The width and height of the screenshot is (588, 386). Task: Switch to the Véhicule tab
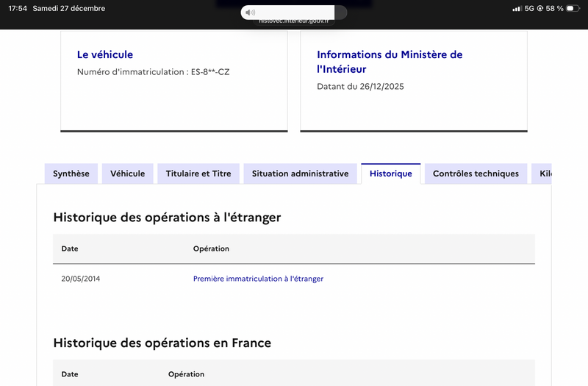(x=128, y=174)
